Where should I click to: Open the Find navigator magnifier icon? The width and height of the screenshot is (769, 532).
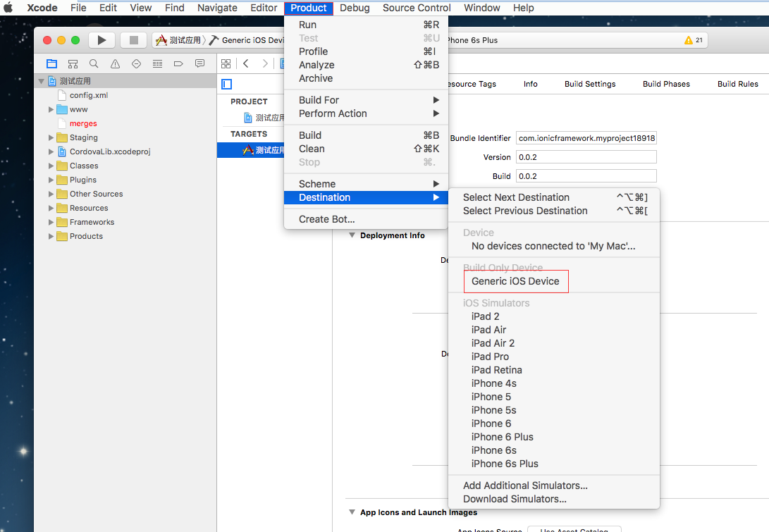pyautogui.click(x=94, y=63)
